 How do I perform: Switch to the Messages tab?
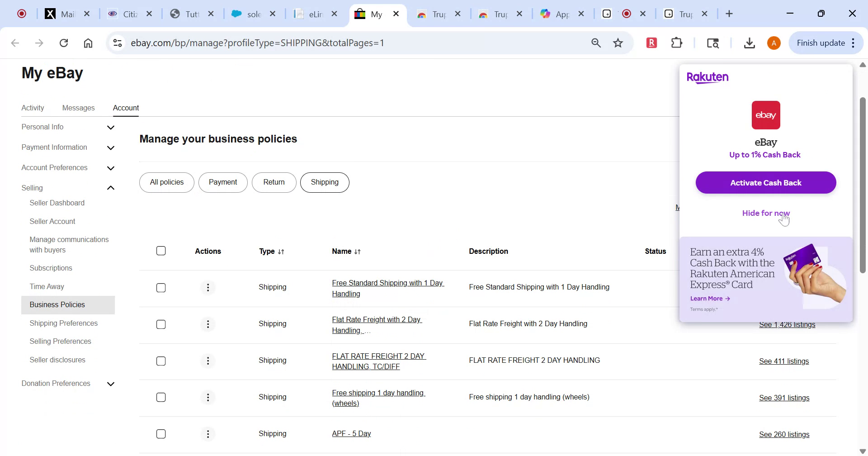(x=78, y=108)
